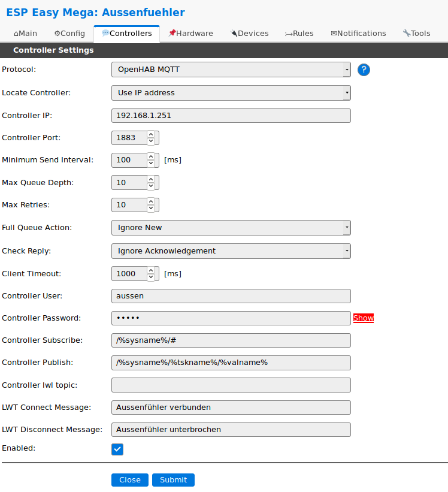The width and height of the screenshot is (448, 492).
Task: Open the Devices tab
Action: [250, 34]
